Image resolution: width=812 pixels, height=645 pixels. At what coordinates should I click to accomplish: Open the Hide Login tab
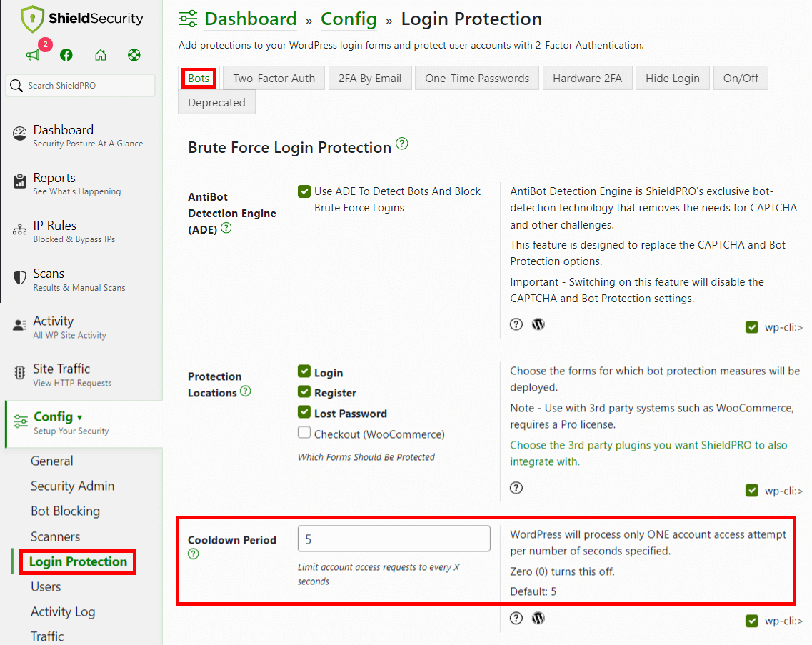[x=672, y=77]
